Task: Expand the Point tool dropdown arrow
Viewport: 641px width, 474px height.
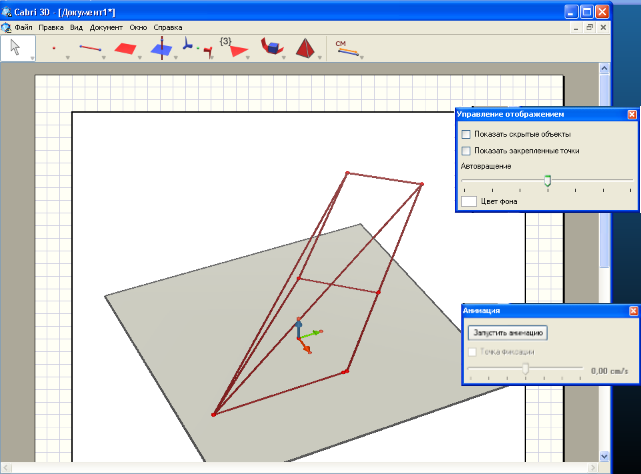Action: [68, 58]
